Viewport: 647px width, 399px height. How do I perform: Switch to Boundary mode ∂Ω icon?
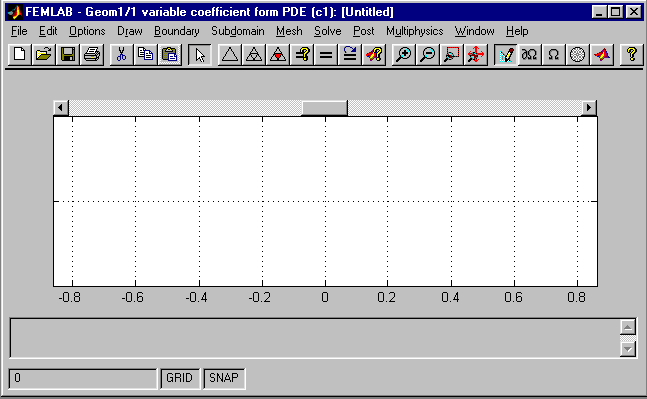click(x=529, y=54)
